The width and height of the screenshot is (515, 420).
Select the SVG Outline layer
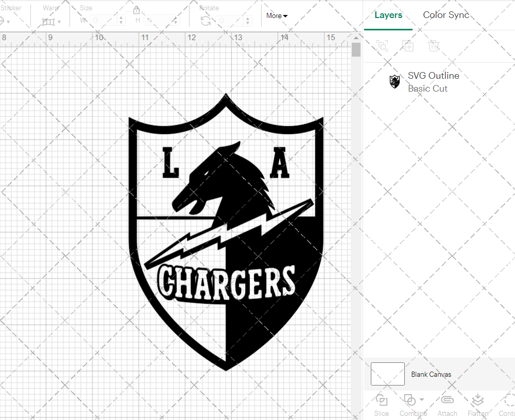click(439, 82)
